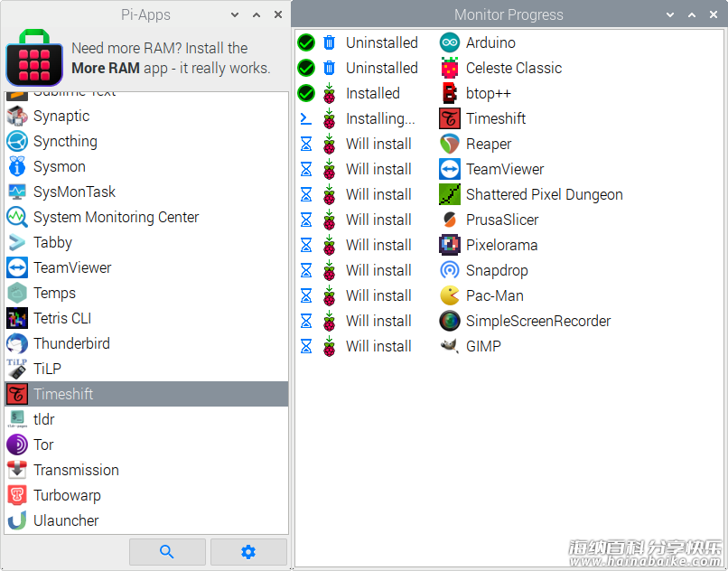Click the Snapdrop name in queue
This screenshot has width=728, height=571.
point(498,271)
